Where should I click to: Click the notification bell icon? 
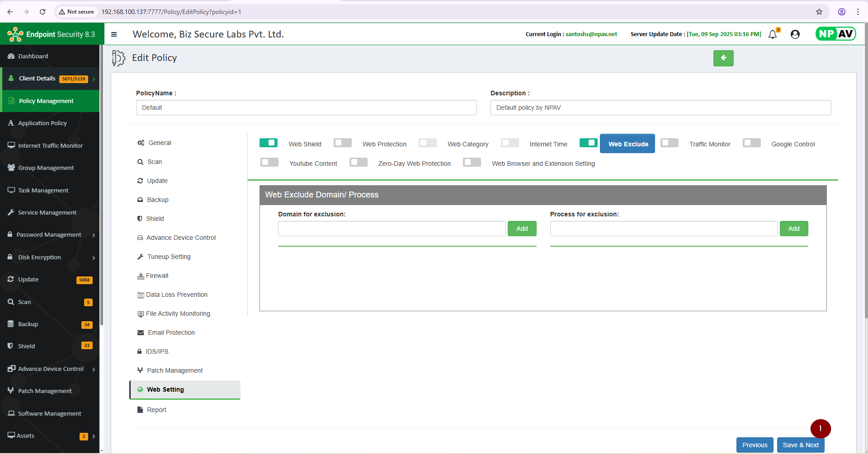pos(773,34)
